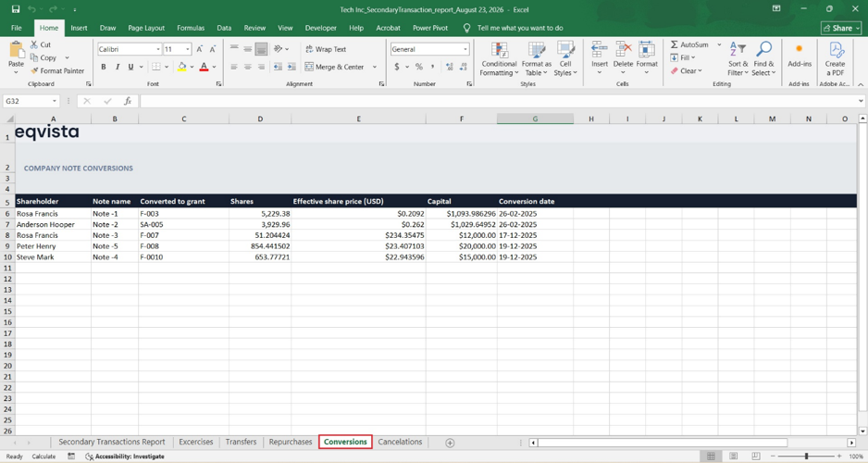Open Conditional Formatting menu

pyautogui.click(x=499, y=58)
